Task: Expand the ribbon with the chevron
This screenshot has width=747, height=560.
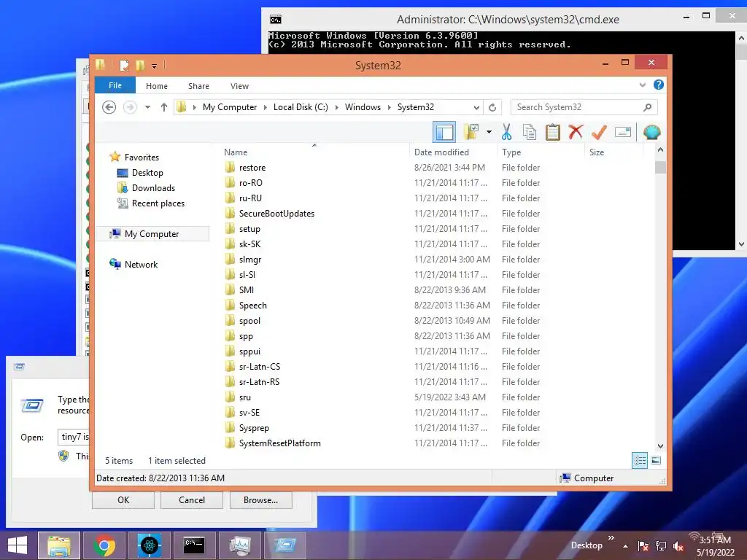Action: coord(642,85)
